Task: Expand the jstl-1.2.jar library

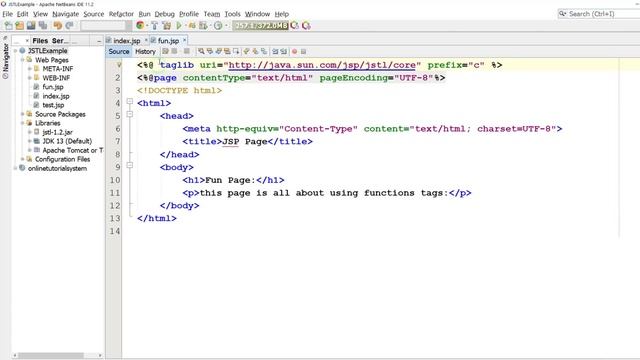Action: click(x=30, y=132)
